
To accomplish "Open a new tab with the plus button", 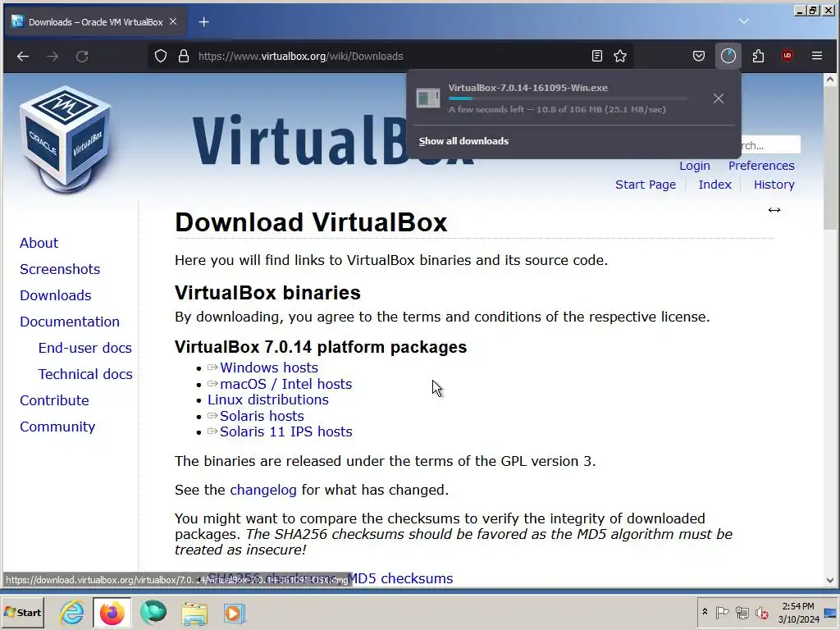I will (x=204, y=22).
